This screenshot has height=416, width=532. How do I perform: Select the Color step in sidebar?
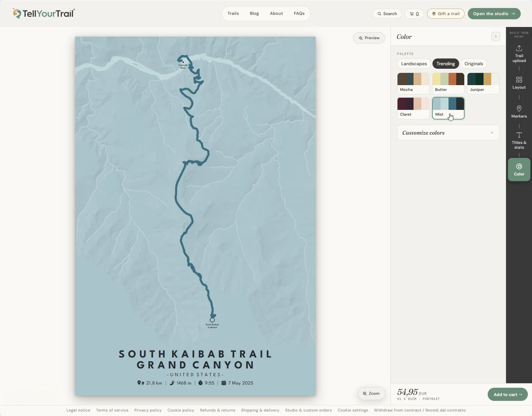pos(519,169)
